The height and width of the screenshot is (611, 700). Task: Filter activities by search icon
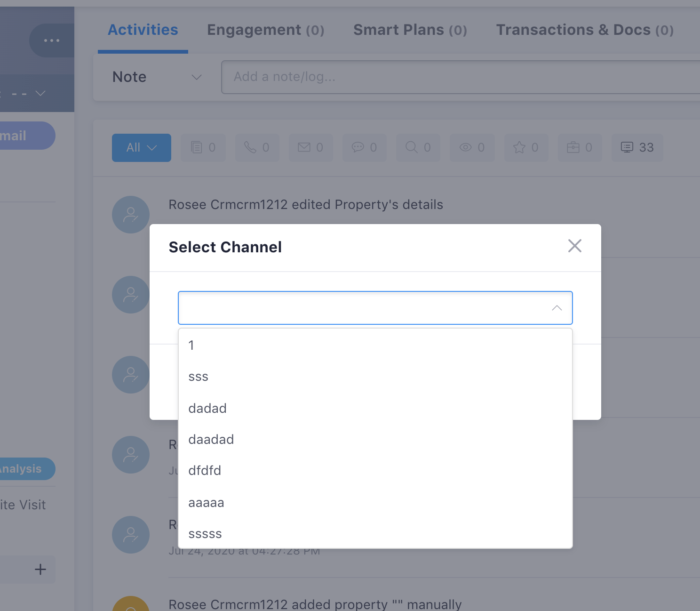[x=418, y=148]
